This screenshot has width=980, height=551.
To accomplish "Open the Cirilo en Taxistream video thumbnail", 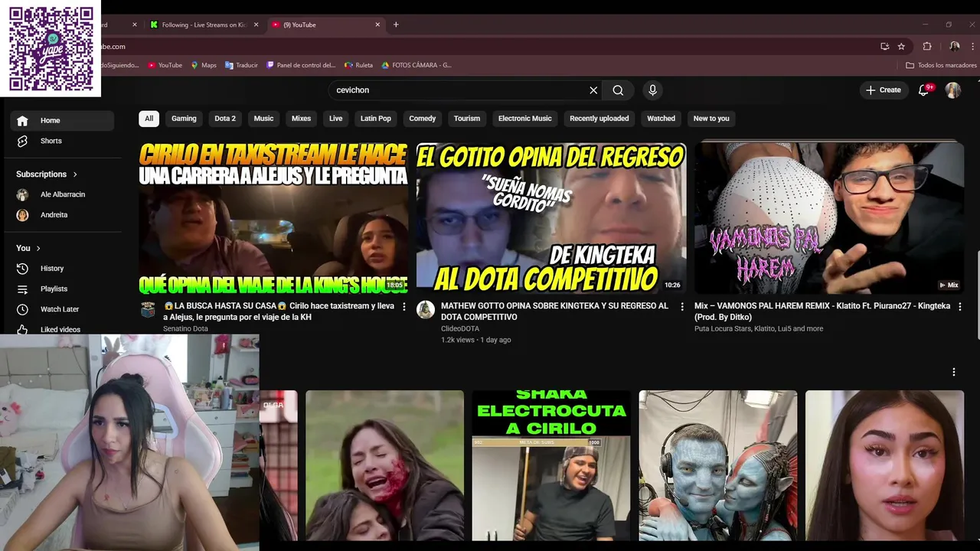I will click(x=273, y=217).
